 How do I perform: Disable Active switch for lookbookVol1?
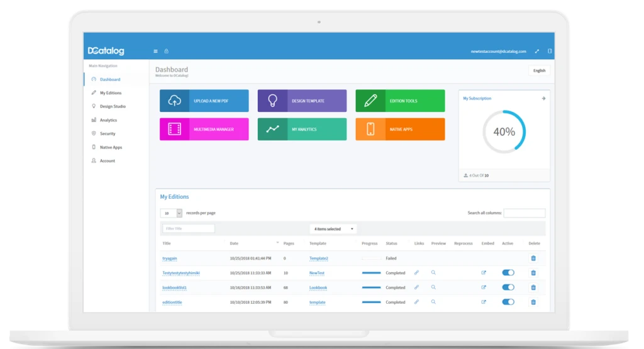click(x=508, y=287)
